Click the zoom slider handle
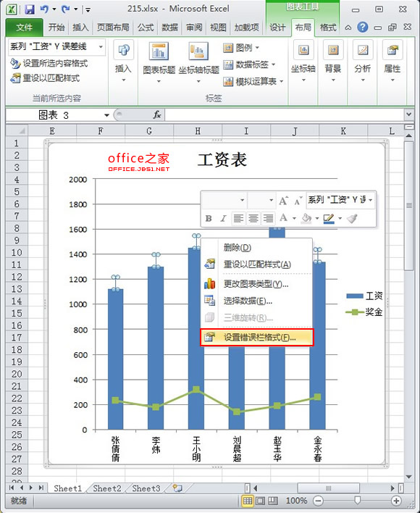The height and width of the screenshot is (513, 420). coord(357,500)
